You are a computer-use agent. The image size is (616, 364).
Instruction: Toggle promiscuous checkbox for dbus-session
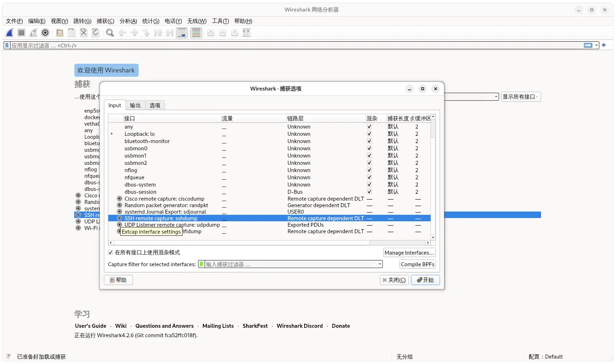click(369, 192)
